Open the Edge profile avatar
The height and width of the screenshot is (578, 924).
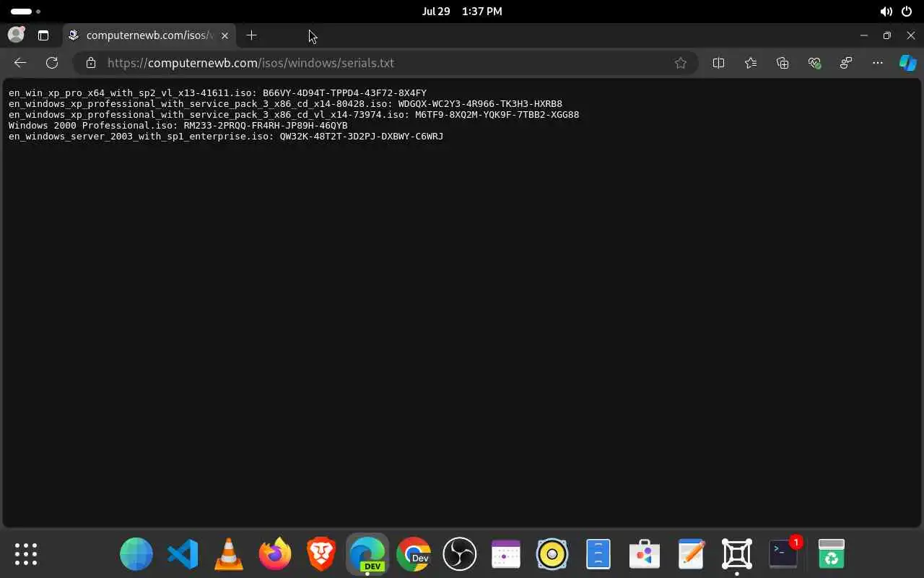pos(16,35)
